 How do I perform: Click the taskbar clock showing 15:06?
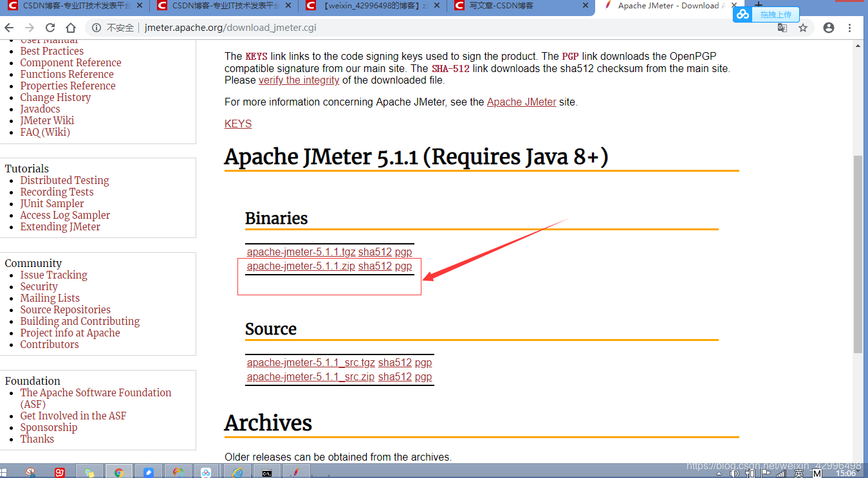point(845,473)
